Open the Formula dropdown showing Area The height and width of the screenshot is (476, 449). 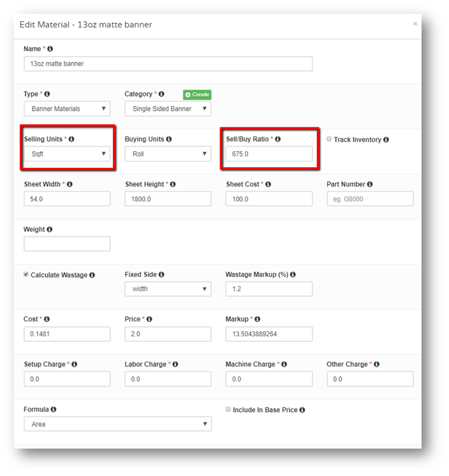point(118,424)
